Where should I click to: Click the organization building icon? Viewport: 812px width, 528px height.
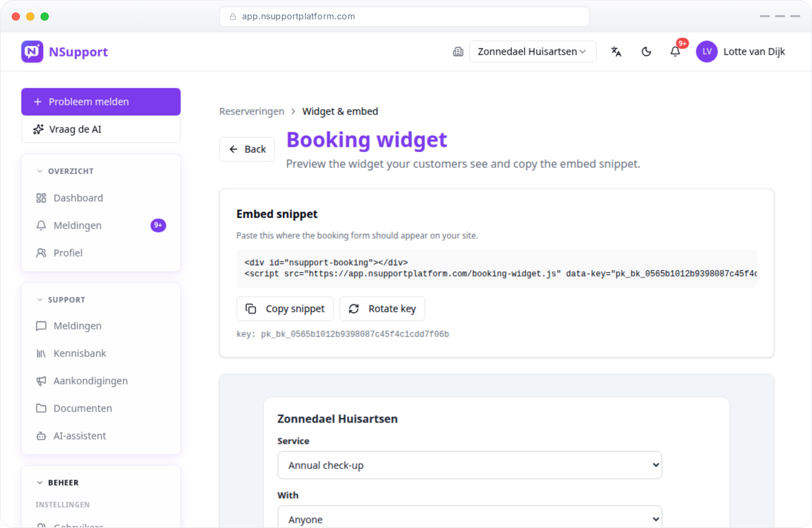(x=458, y=52)
